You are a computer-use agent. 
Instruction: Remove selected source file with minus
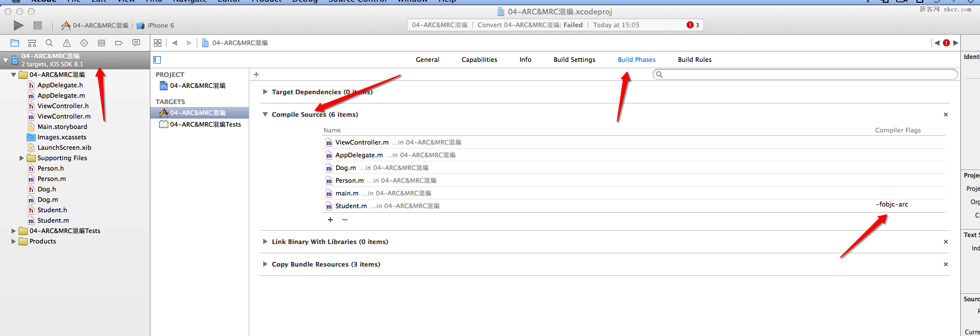click(x=345, y=220)
